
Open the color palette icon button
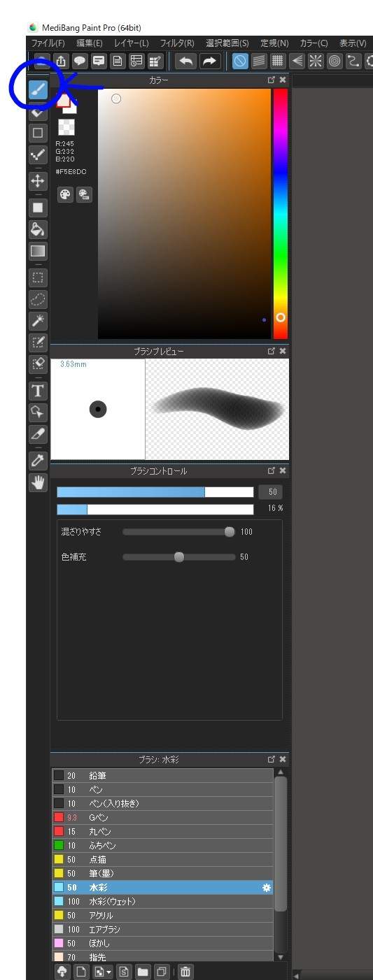click(65, 195)
